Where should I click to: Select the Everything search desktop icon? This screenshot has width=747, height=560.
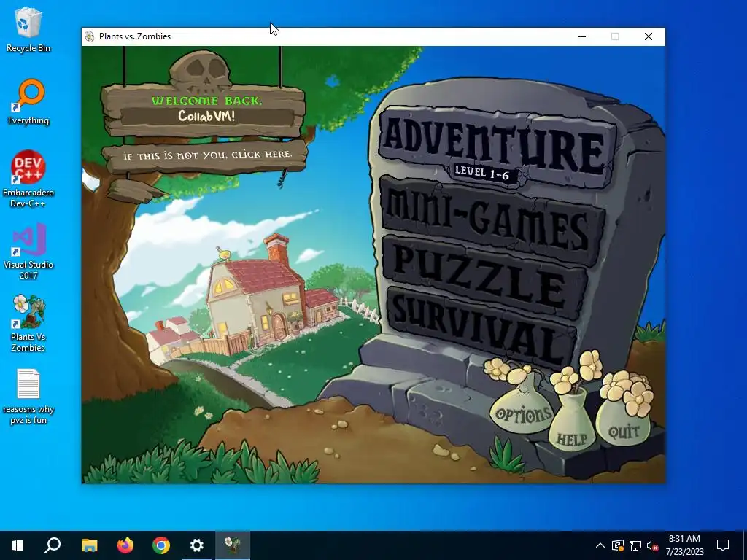[x=28, y=102]
